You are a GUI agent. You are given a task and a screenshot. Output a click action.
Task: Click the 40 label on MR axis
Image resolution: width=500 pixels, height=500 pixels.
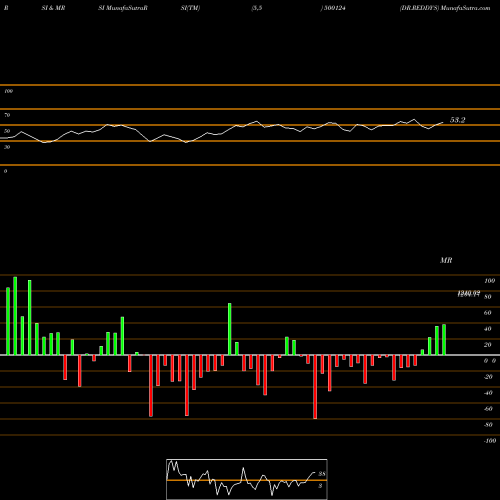pos(488,329)
